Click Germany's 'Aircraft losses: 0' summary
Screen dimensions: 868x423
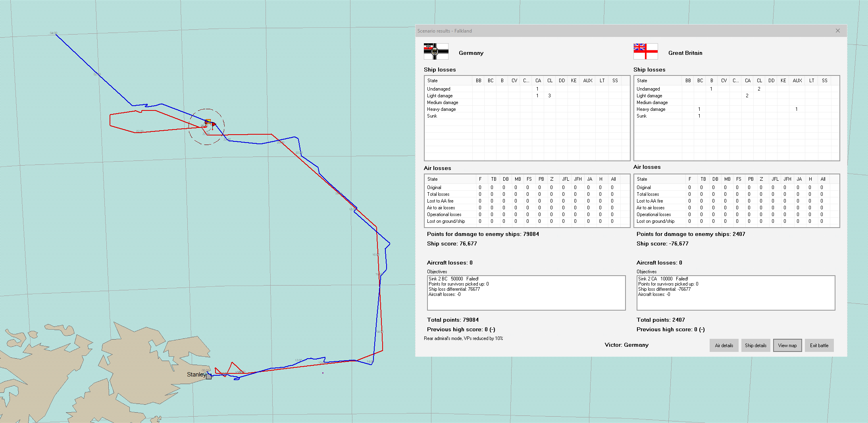click(450, 263)
